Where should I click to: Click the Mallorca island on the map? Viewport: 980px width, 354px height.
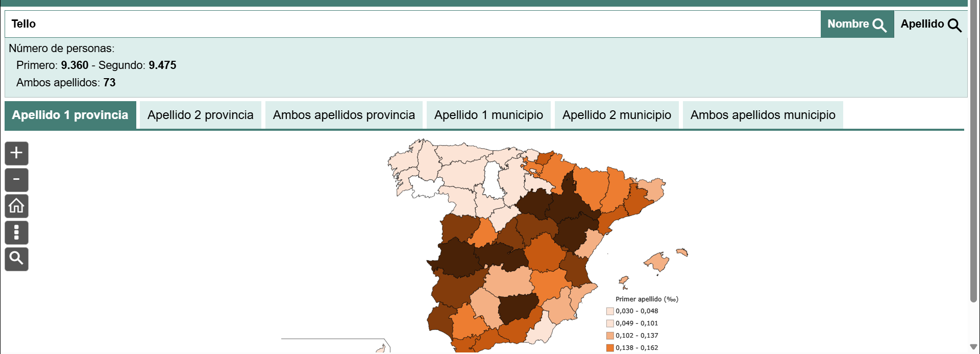tap(657, 262)
